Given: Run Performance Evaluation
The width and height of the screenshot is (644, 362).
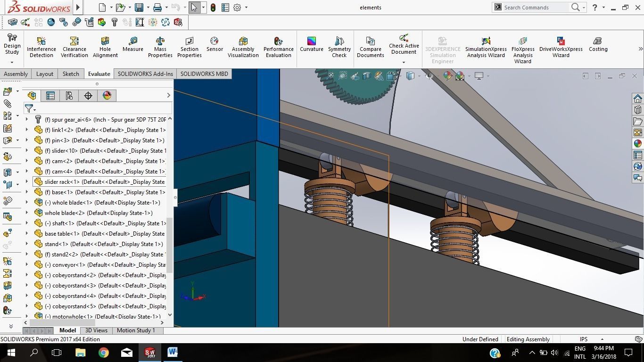Looking at the screenshot, I should click(x=279, y=47).
